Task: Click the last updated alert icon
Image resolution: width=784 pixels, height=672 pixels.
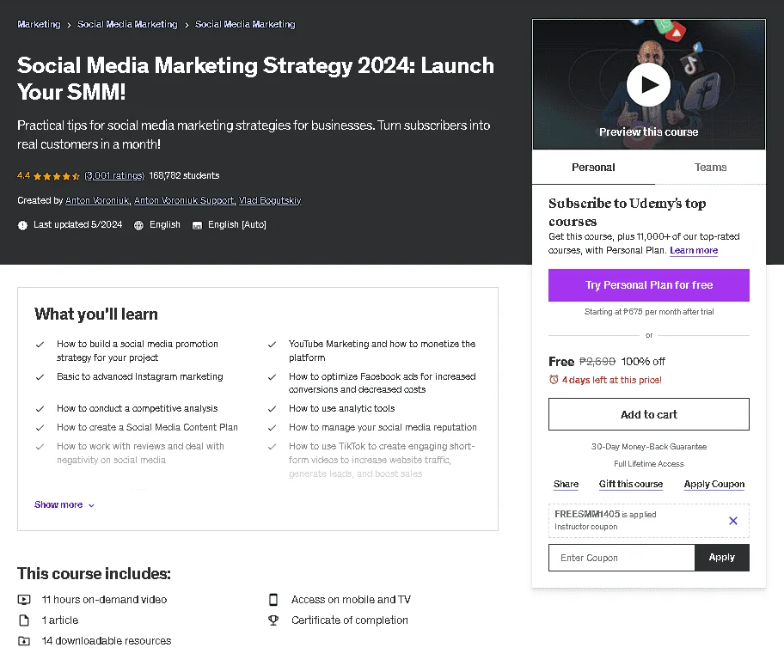Action: [22, 225]
